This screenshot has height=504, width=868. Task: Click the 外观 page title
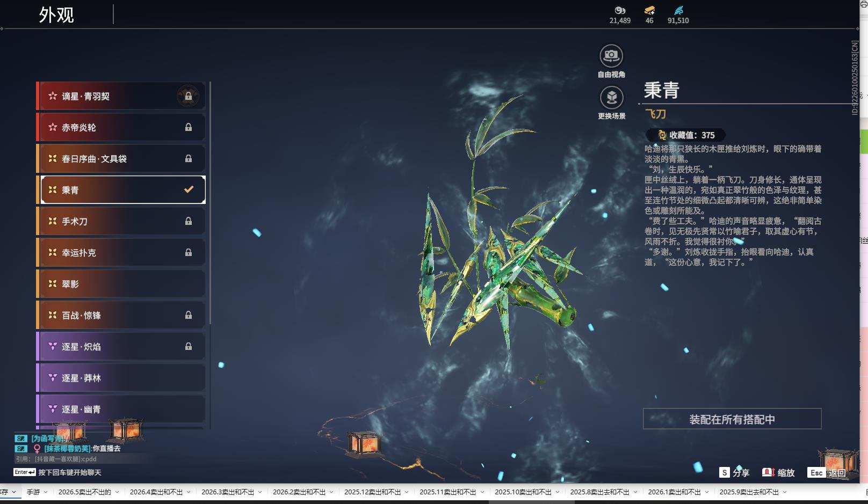(x=56, y=14)
